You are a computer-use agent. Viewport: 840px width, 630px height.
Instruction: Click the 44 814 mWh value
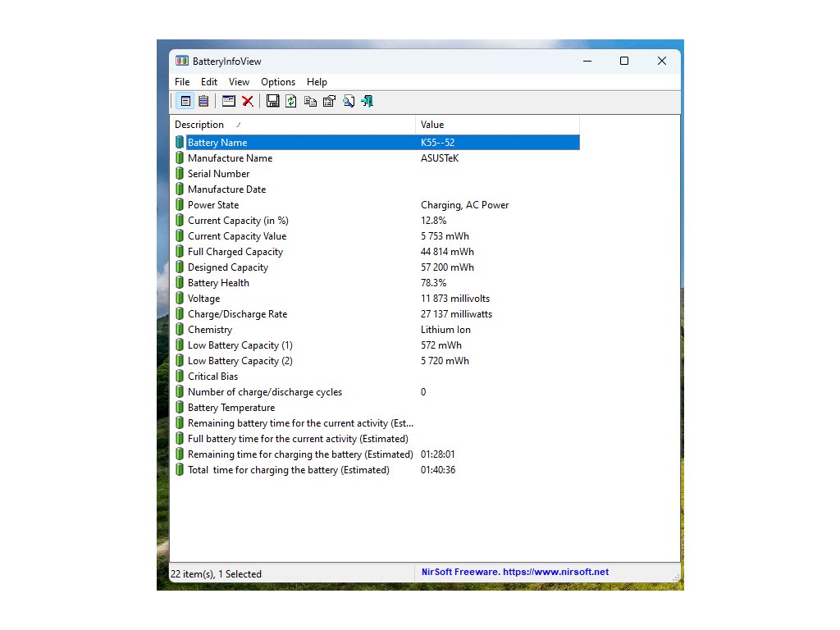[x=447, y=252]
